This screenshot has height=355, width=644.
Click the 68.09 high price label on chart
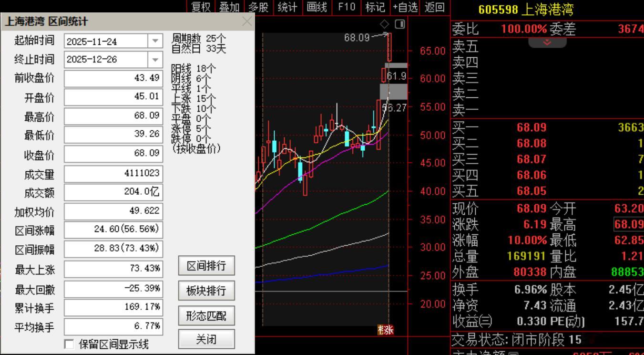tap(357, 37)
